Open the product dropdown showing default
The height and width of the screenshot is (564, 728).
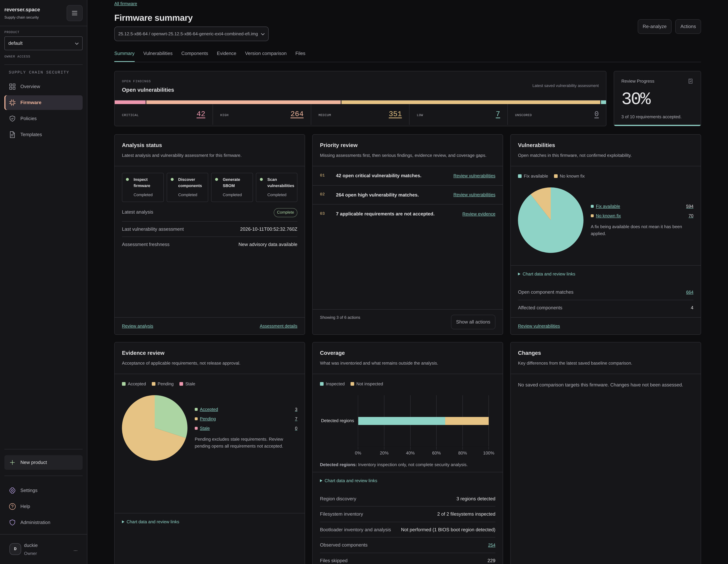(x=43, y=43)
